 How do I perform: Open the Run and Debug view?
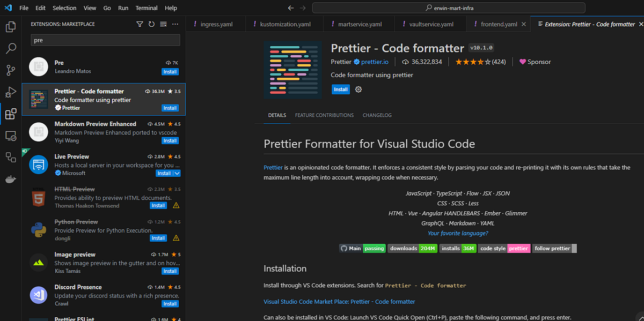click(11, 92)
